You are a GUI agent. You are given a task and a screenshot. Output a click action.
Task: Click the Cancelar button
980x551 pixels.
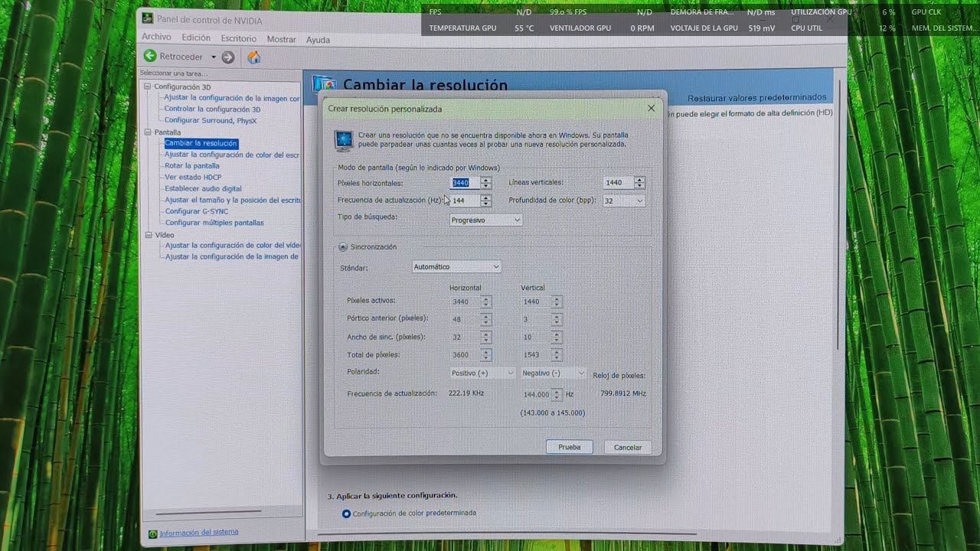628,447
